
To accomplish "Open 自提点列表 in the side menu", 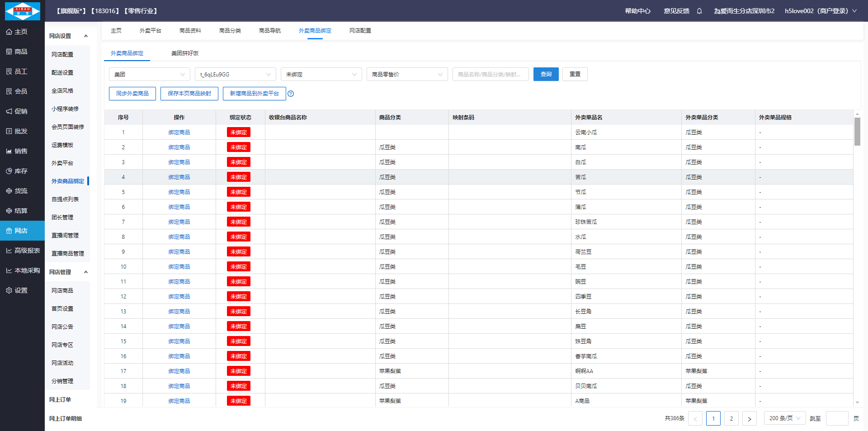I will pos(65,199).
